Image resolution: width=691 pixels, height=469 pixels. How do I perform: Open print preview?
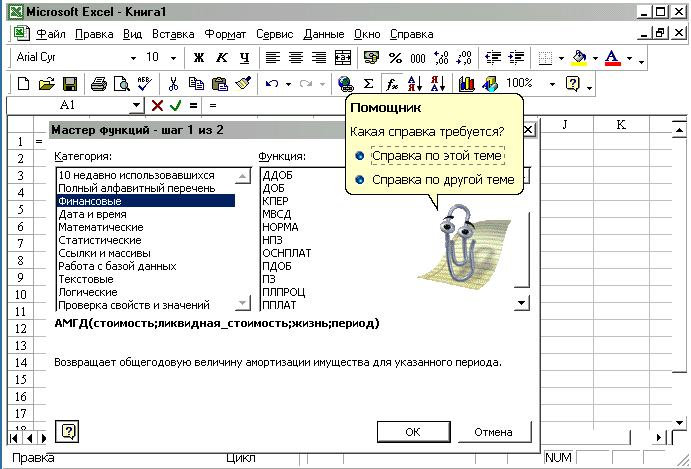122,84
